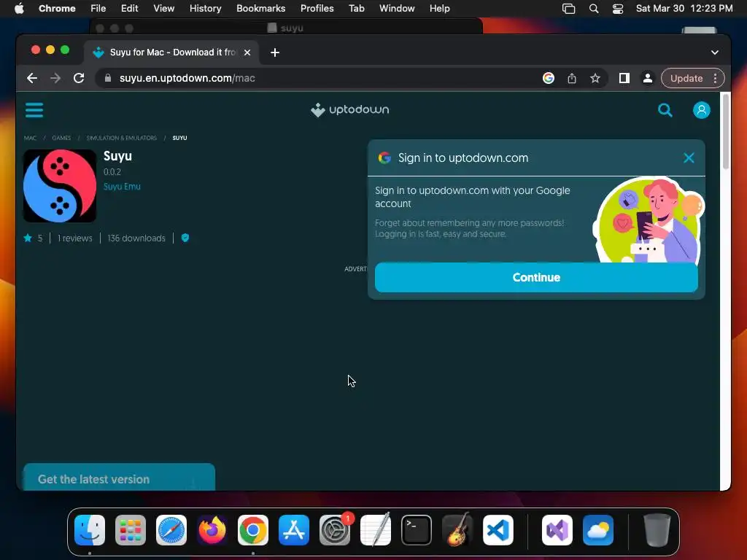Screen dimensions: 747x560
Task: Open the Window menu
Action: click(397, 8)
